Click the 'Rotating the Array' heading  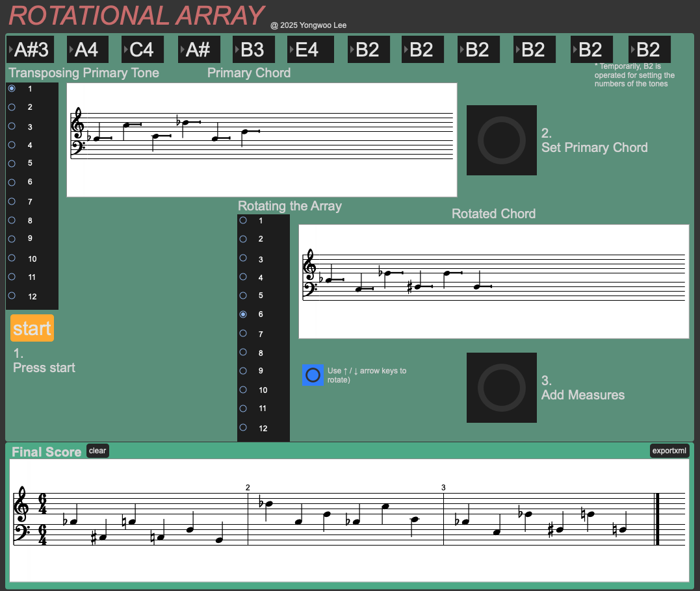(290, 206)
